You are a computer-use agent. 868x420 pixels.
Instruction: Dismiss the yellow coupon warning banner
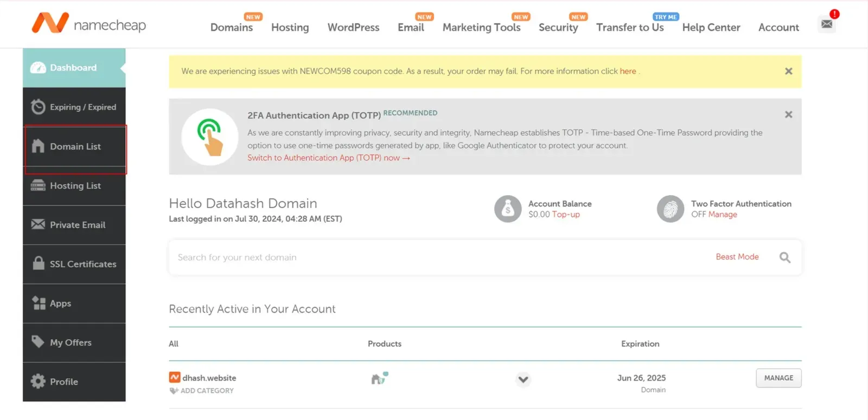pos(789,71)
